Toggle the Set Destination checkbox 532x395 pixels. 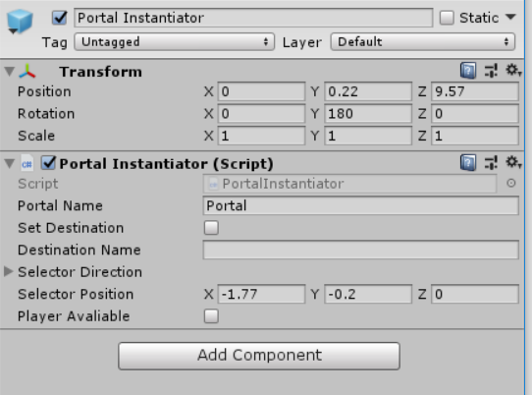coord(211,228)
